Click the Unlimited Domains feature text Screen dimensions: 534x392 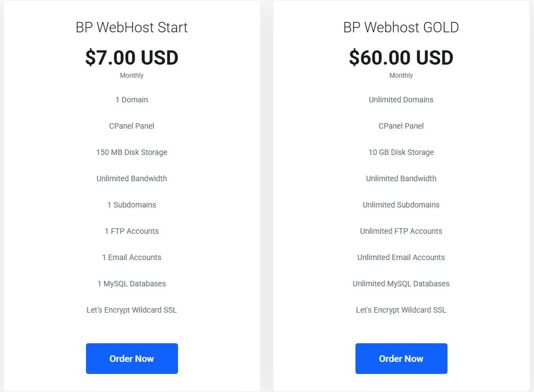401,100
